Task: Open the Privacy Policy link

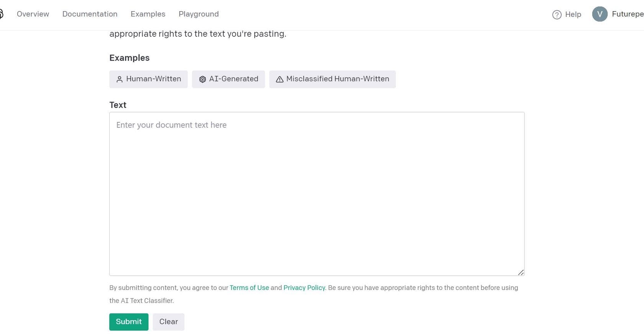Action: (304, 288)
